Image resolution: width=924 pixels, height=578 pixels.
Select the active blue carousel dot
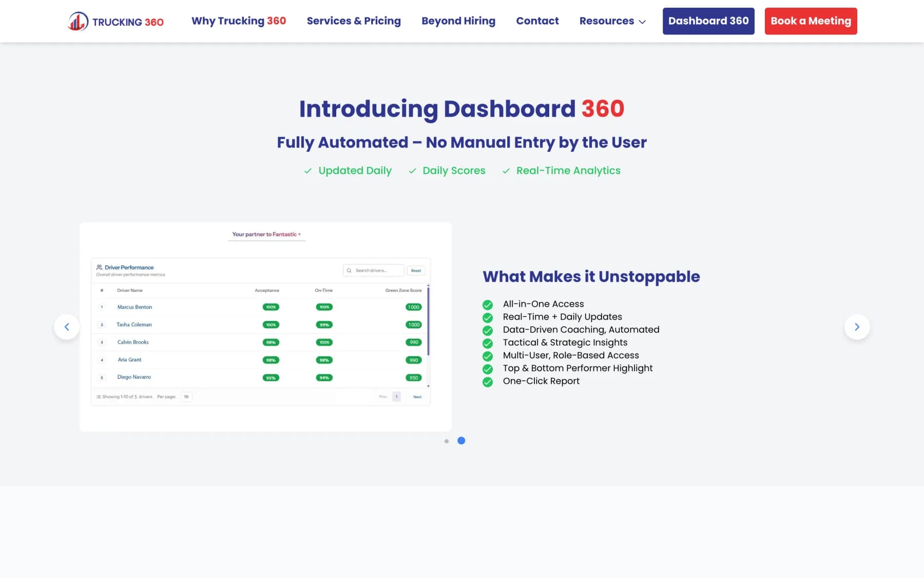461,441
